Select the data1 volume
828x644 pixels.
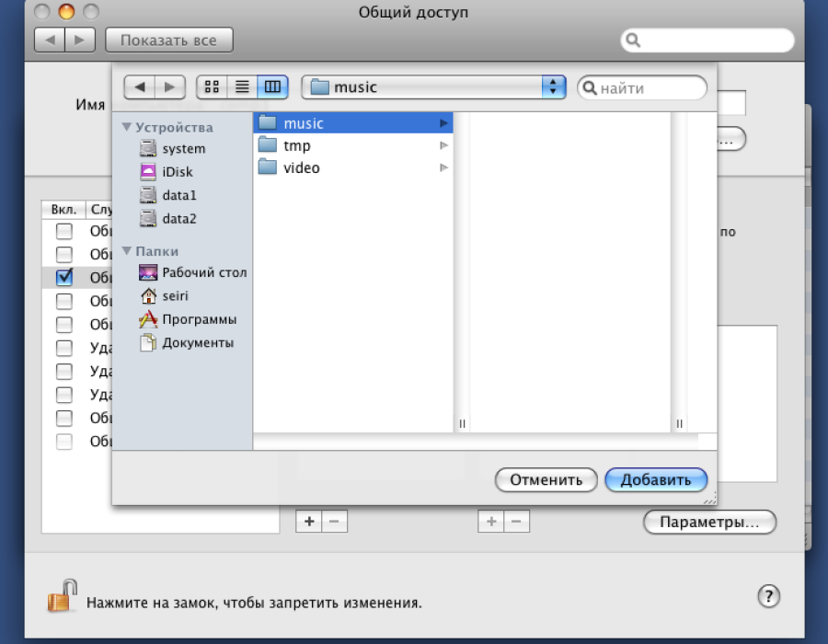coord(168,195)
